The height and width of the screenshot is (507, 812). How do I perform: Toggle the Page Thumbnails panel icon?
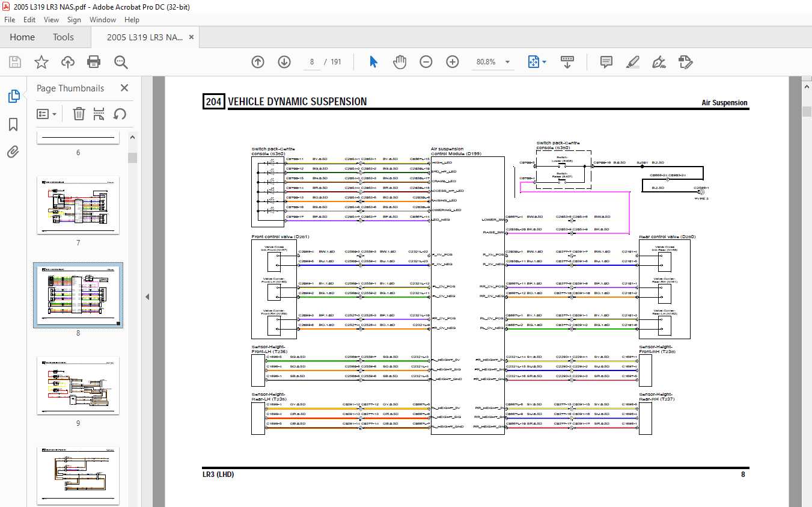[13, 96]
